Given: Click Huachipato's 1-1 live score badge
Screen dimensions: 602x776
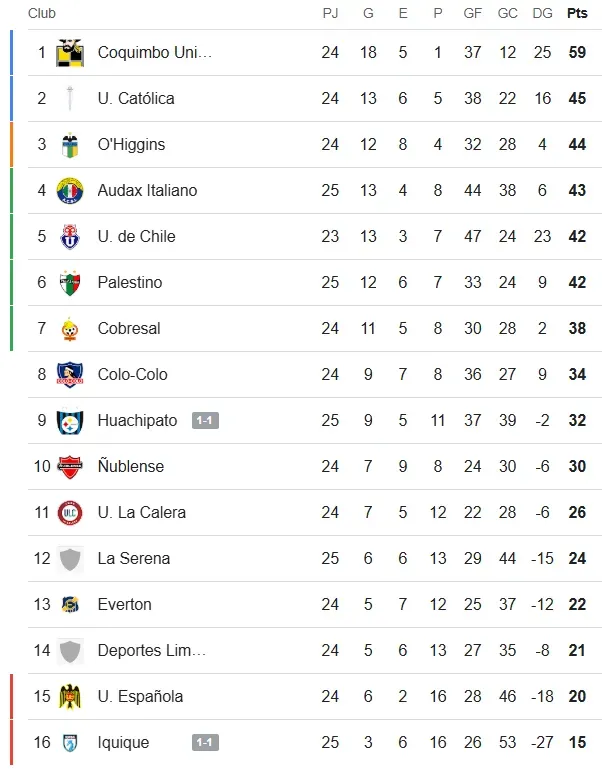Looking at the screenshot, I should click(x=205, y=421).
